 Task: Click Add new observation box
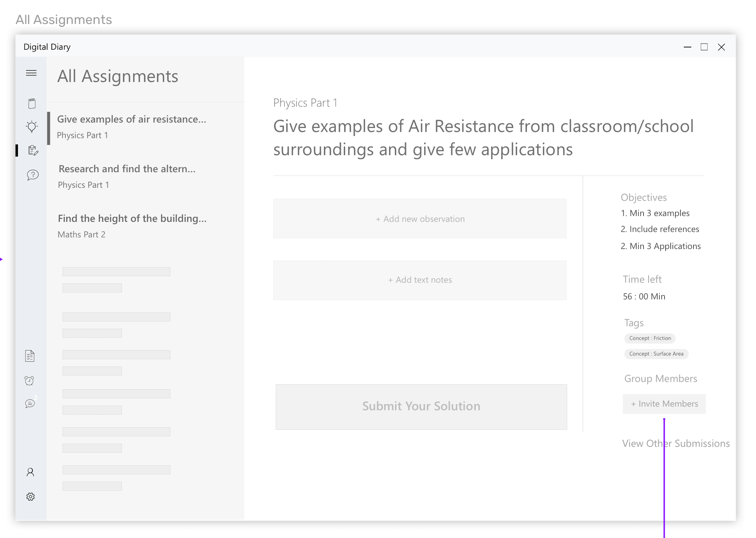420,219
